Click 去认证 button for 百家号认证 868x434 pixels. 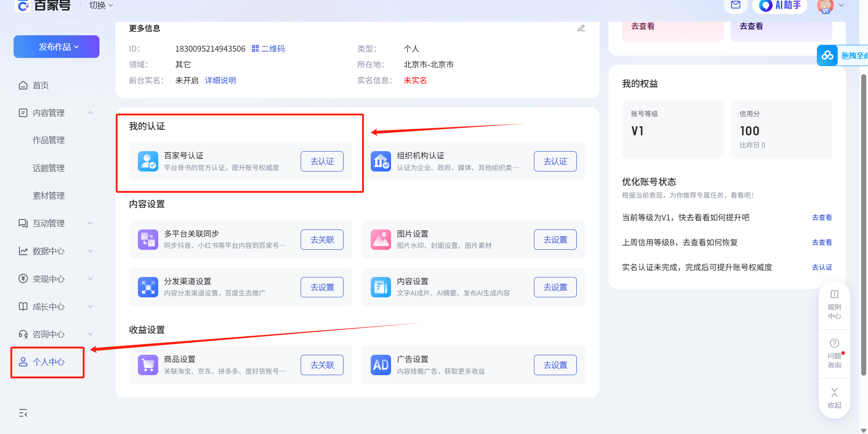[x=322, y=161]
